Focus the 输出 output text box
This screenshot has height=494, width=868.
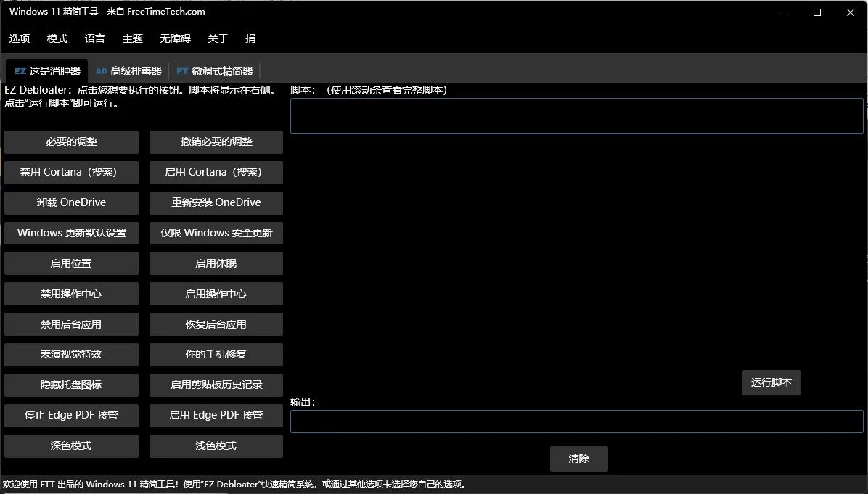coord(577,421)
